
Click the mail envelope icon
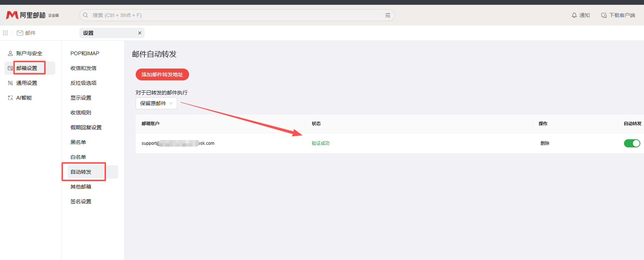(x=20, y=33)
